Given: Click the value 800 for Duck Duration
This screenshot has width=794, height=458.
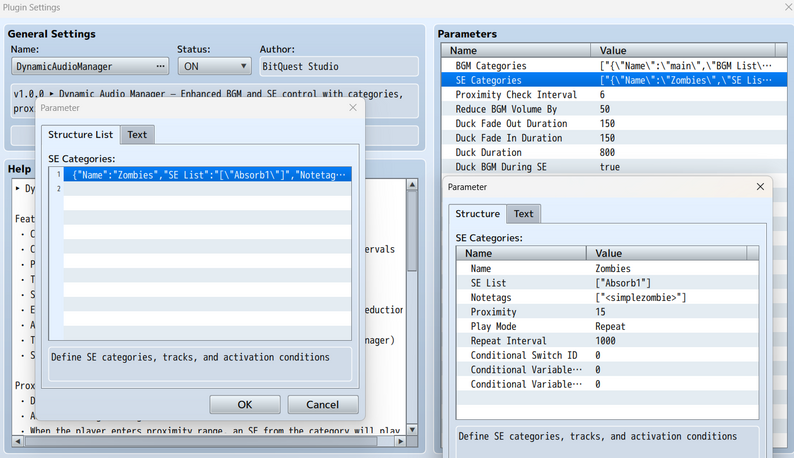Looking at the screenshot, I should tap(607, 152).
